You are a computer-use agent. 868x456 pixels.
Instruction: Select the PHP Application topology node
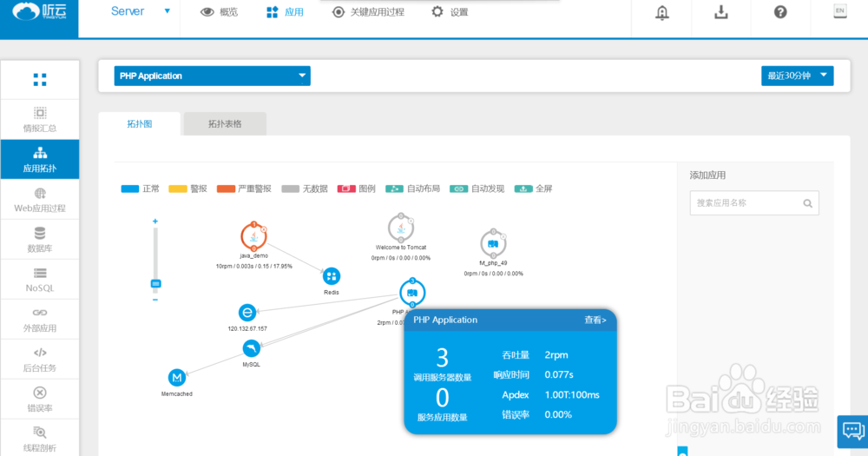[411, 293]
